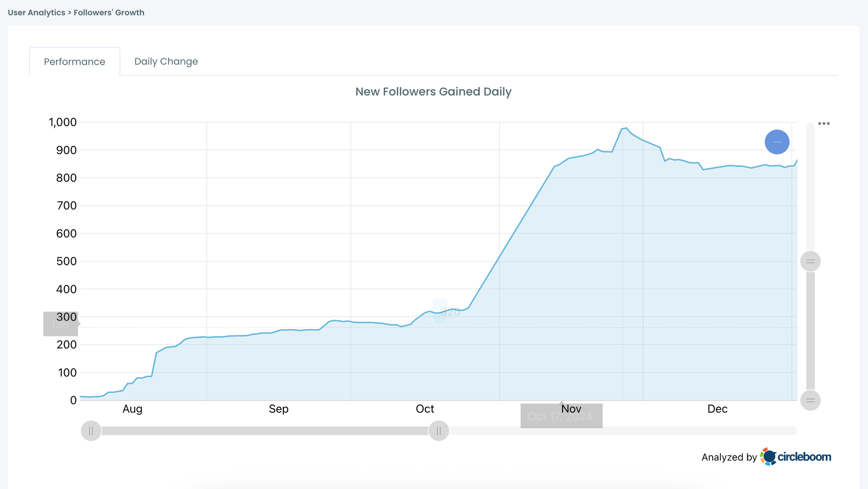The image size is (868, 489).
Task: Click the 320 data point tooltip on the chart
Action: [450, 312]
